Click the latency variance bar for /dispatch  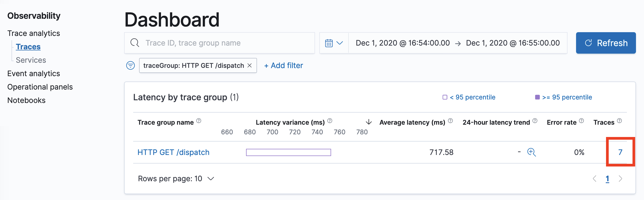pos(288,152)
